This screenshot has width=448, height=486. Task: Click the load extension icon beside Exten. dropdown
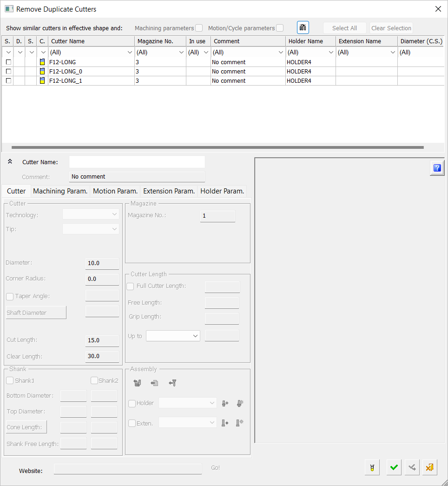(225, 423)
